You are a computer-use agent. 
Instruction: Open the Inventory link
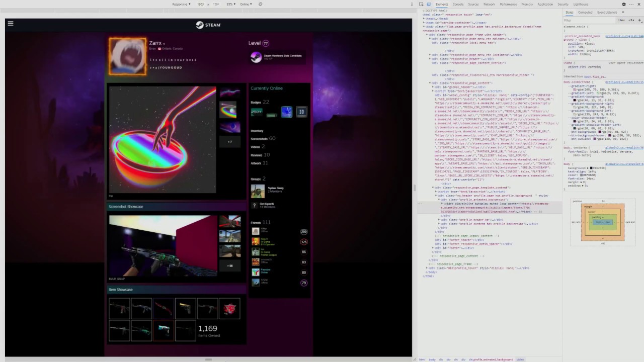point(257,131)
